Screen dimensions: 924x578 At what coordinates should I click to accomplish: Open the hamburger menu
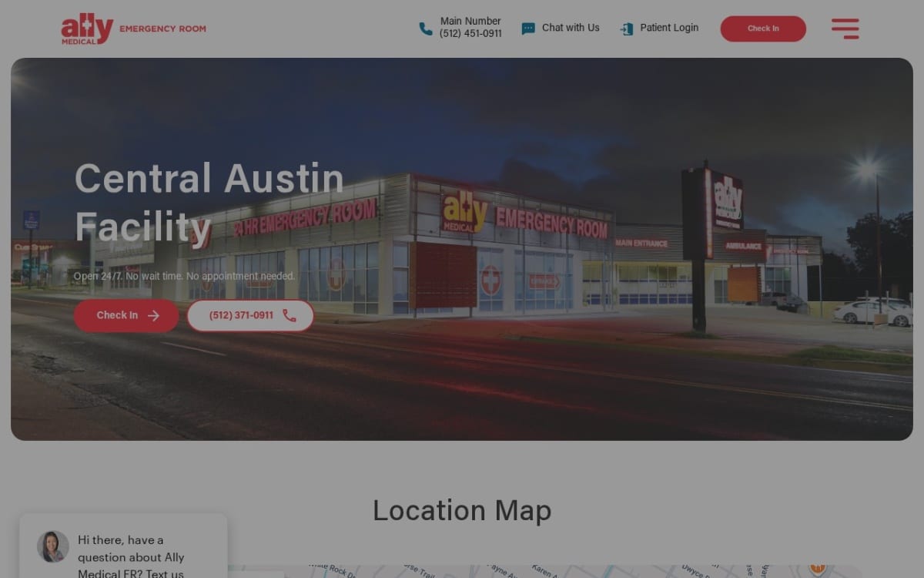(845, 29)
